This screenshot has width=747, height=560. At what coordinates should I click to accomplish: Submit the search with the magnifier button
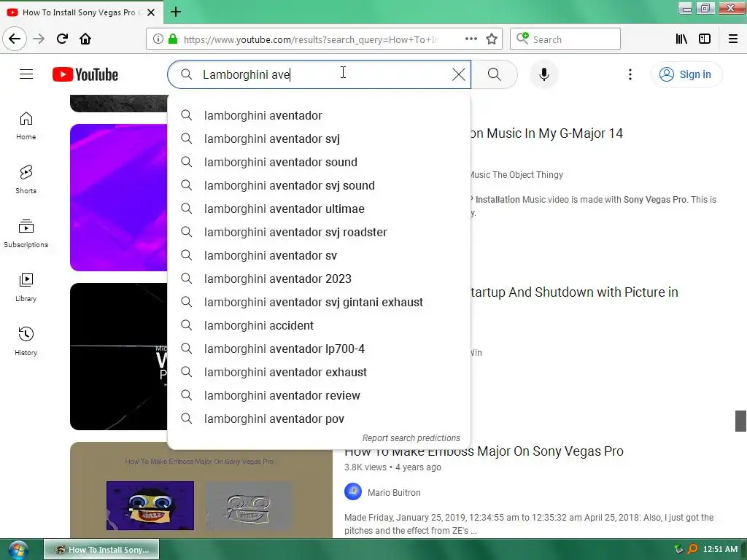(495, 74)
